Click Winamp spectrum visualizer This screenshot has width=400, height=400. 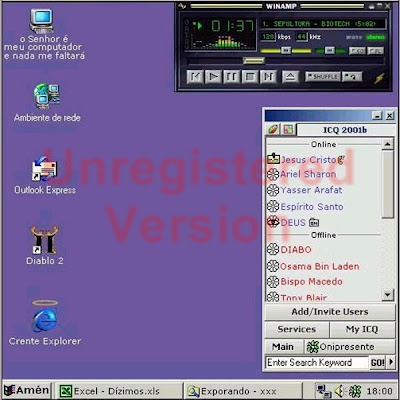[220, 42]
